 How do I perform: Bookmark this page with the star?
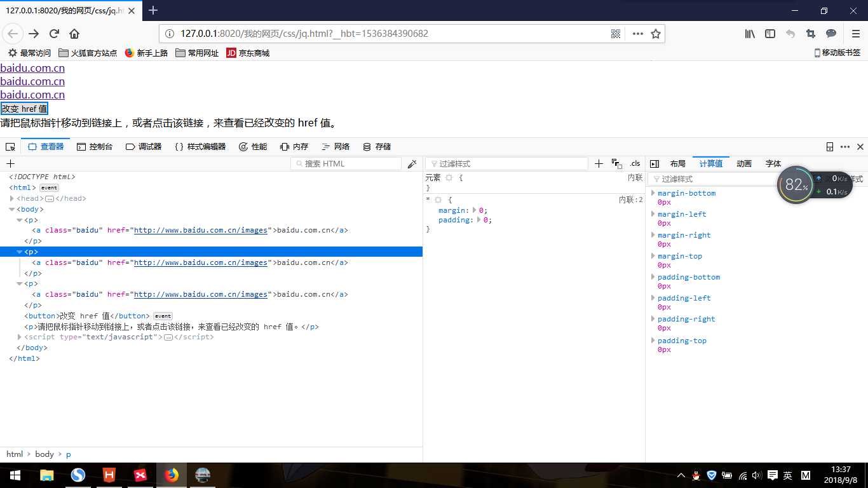pos(656,34)
